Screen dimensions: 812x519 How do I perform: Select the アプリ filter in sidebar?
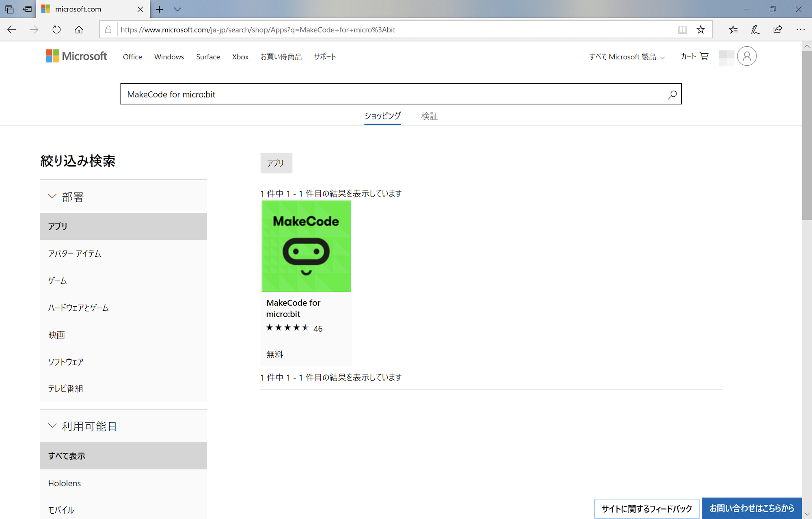coord(123,226)
